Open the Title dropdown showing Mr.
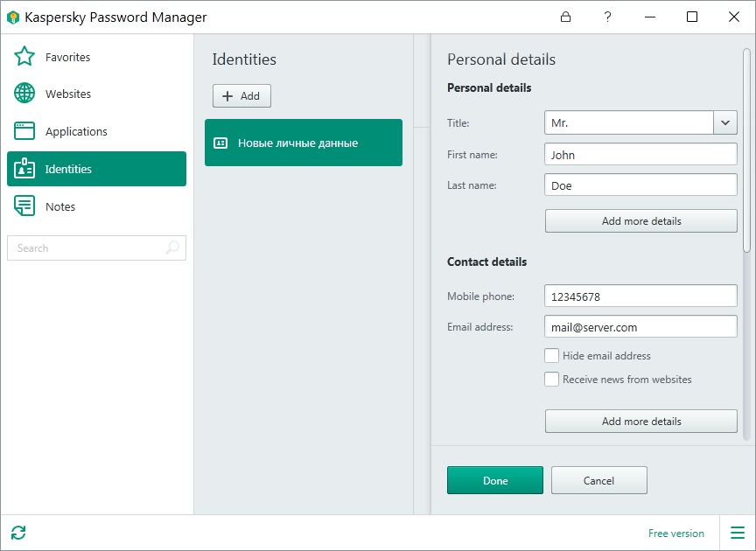 tap(630, 122)
